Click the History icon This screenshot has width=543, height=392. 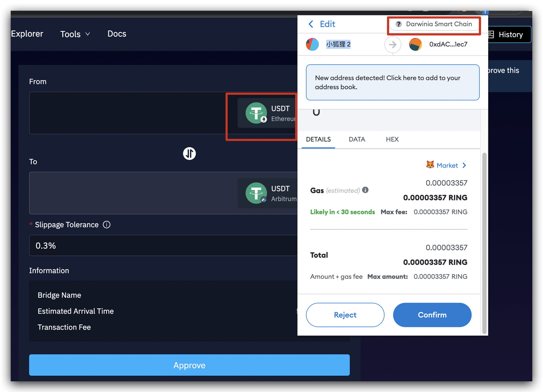491,34
